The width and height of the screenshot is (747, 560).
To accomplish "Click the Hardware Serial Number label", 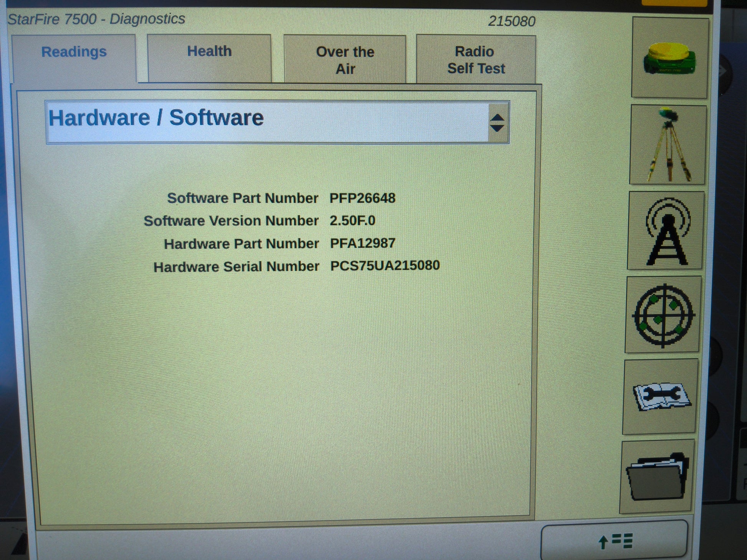I will [x=236, y=267].
